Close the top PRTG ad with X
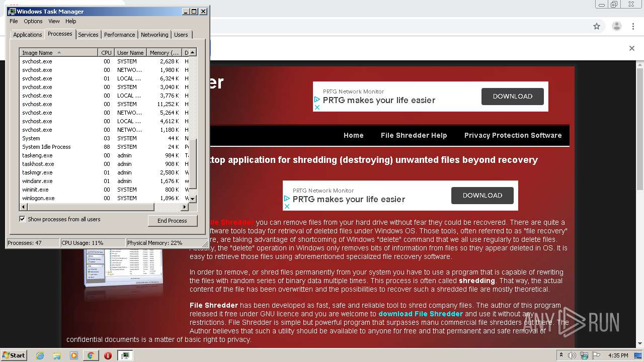Viewport: 644px width, 362px height. tap(317, 107)
